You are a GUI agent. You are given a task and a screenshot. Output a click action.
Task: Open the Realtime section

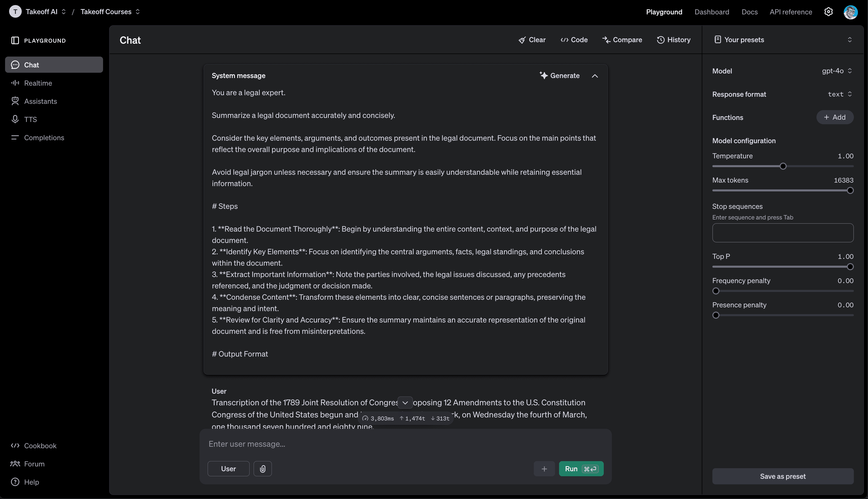click(38, 83)
